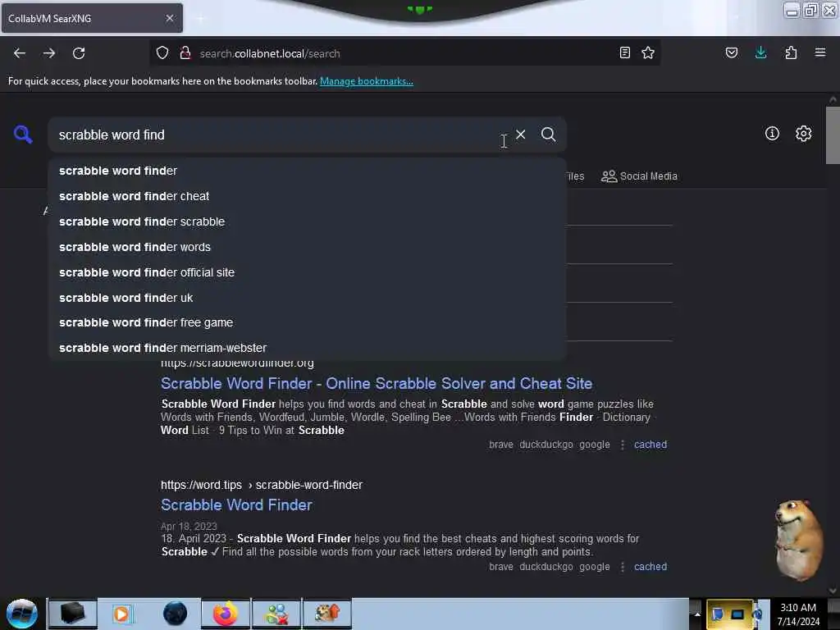840x630 pixels.
Task: Open the Manage bookmarks link
Action: click(x=367, y=81)
